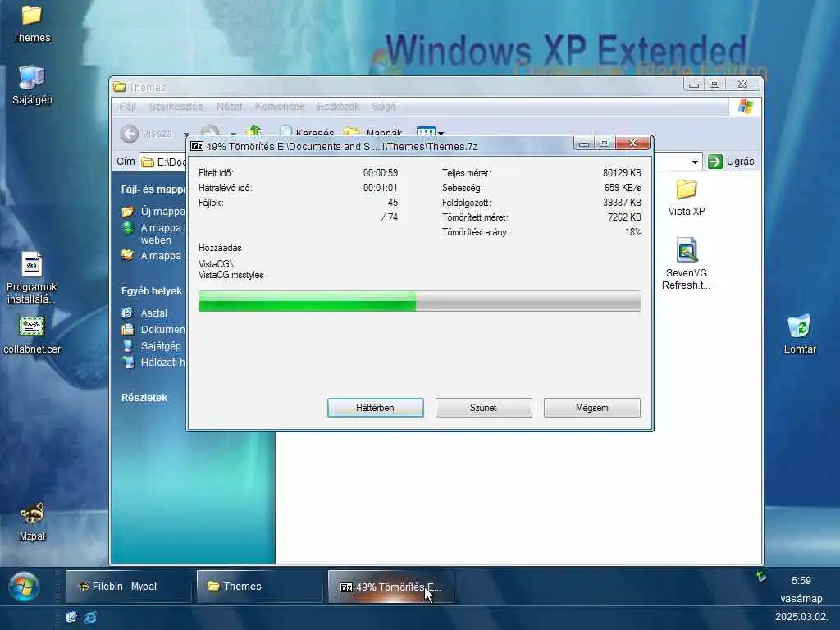Click the green compression progress bar

(419, 301)
